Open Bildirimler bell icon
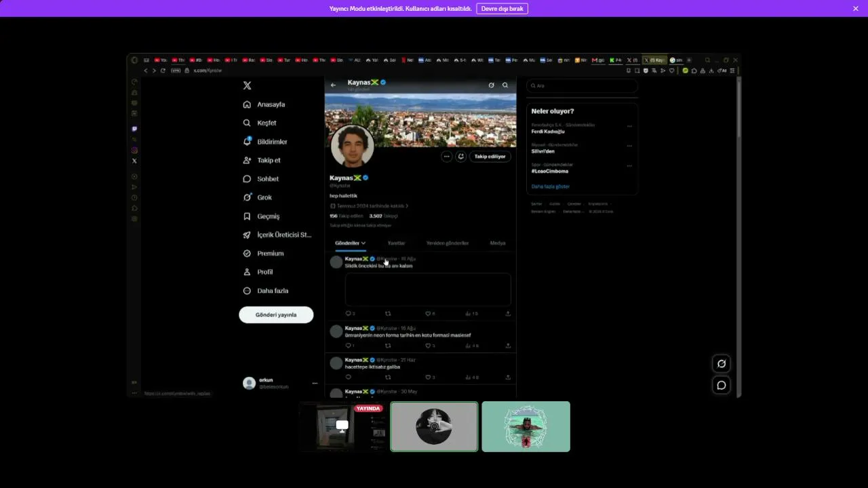This screenshot has width=868, height=488. [247, 142]
